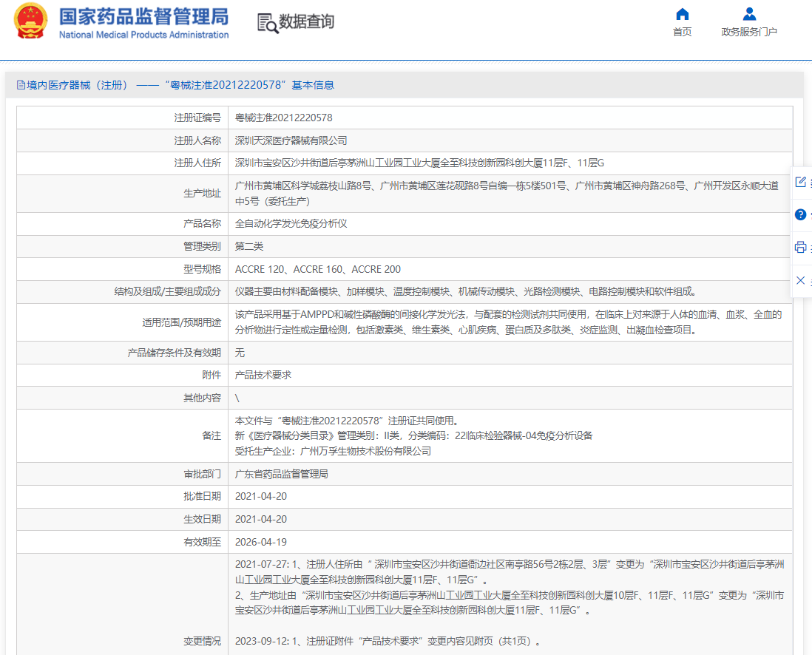Click the 无 storage condition value

point(240,353)
